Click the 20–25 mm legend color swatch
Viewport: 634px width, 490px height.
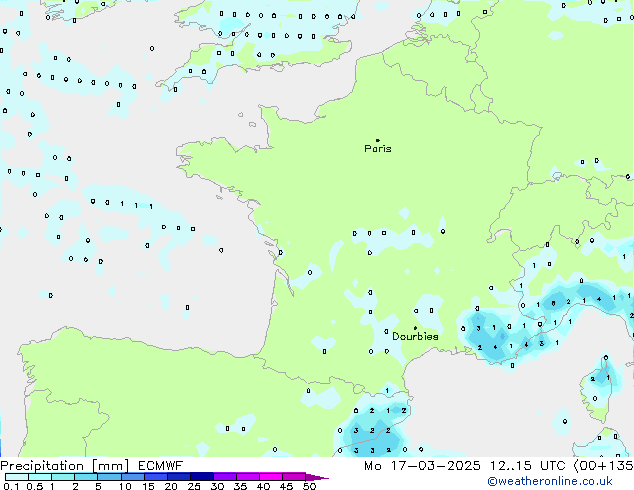(x=178, y=477)
